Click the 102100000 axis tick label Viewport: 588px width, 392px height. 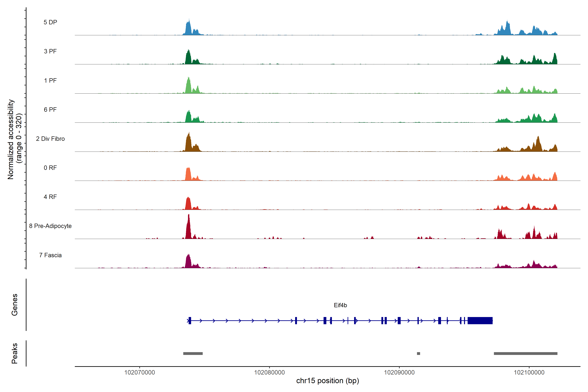click(x=529, y=373)
